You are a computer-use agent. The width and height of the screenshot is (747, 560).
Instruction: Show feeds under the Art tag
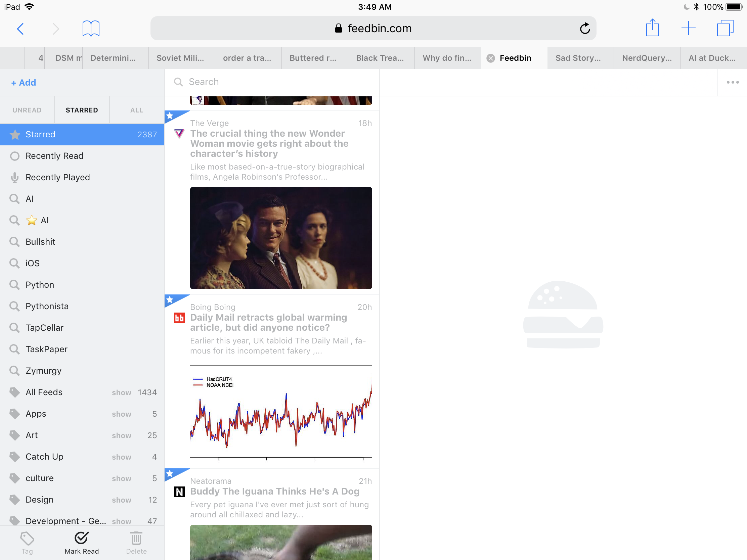click(x=121, y=435)
